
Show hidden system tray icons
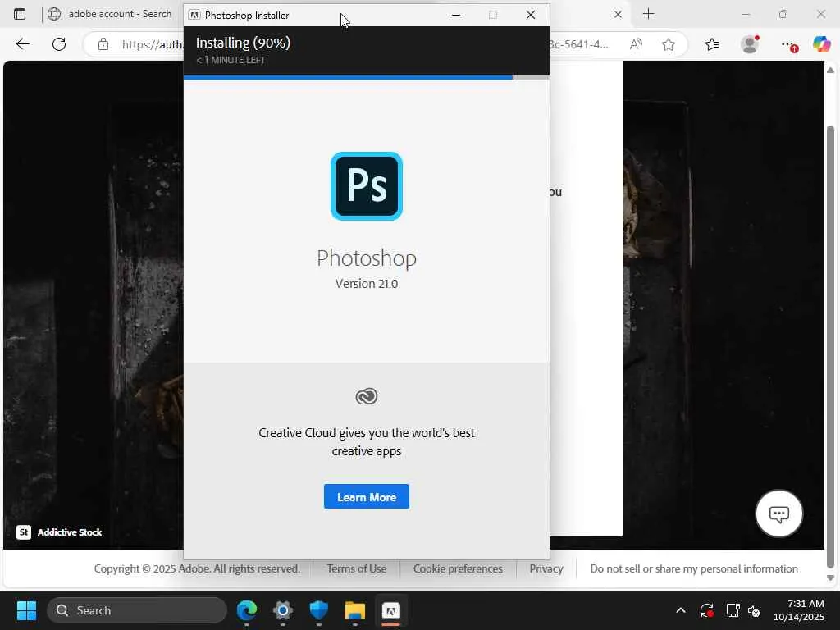click(680, 610)
